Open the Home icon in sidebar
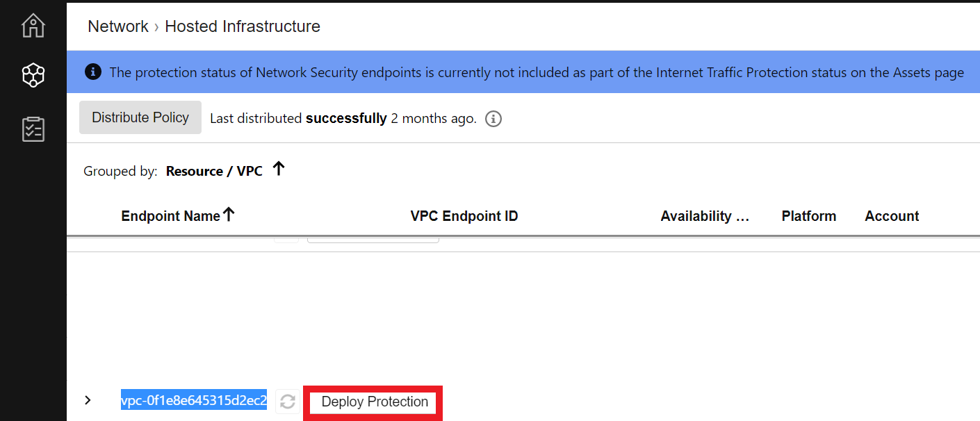Viewport: 980px width, 421px height. coord(33,26)
